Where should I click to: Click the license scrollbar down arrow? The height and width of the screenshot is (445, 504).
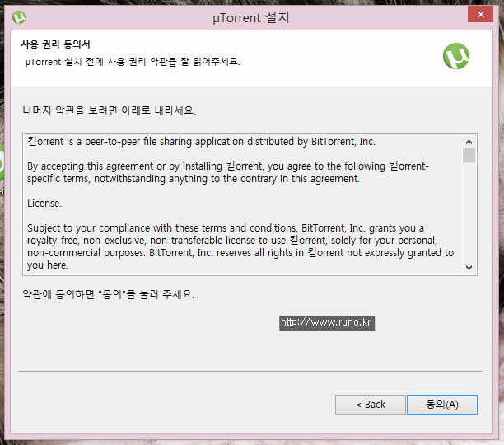[x=469, y=268]
